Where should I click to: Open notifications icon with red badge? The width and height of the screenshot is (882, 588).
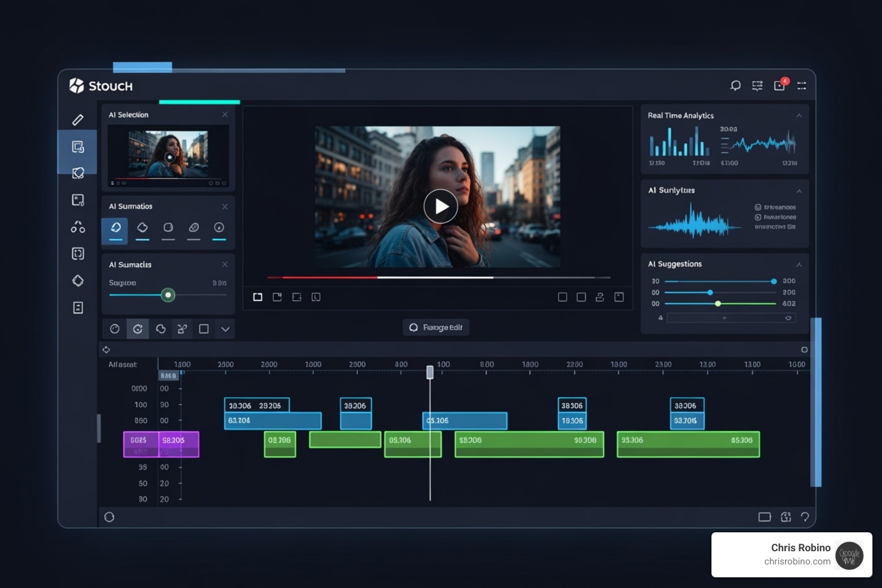pyautogui.click(x=779, y=86)
